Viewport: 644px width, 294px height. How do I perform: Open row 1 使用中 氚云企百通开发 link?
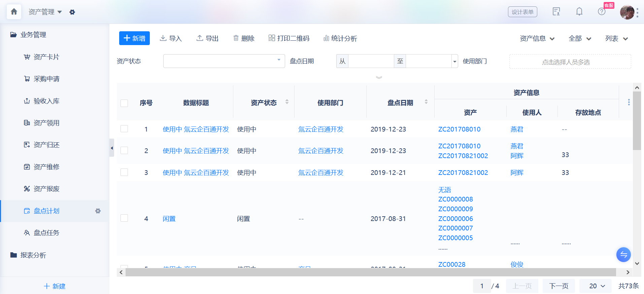(x=196, y=129)
